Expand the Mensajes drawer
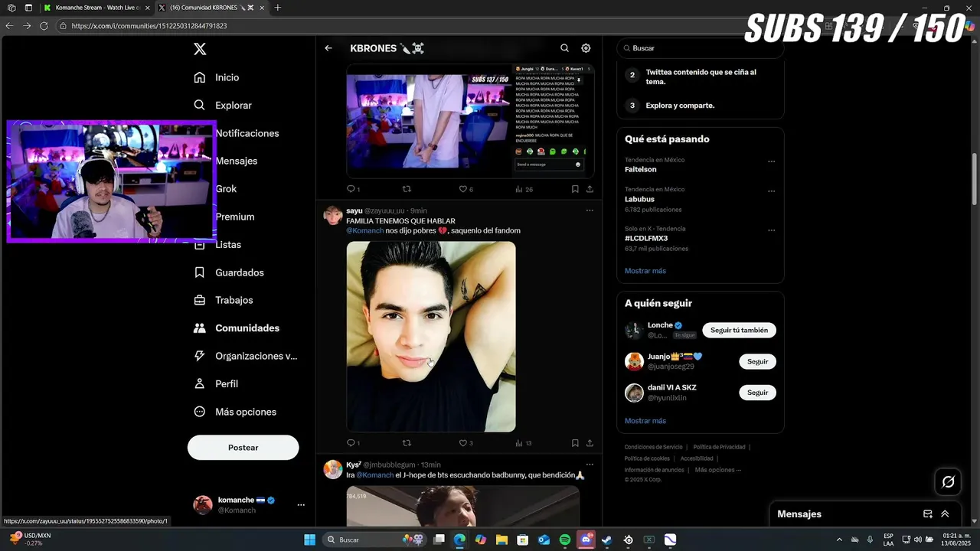 coord(945,514)
